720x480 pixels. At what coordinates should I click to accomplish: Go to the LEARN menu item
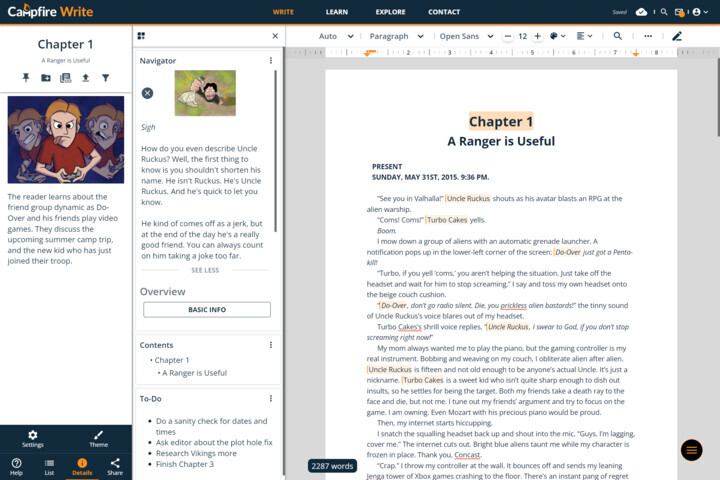point(337,12)
